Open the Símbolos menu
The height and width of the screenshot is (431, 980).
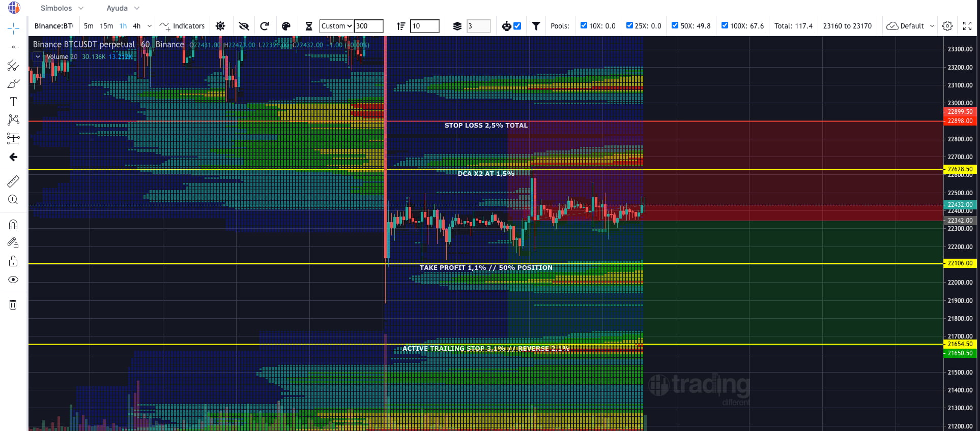56,8
